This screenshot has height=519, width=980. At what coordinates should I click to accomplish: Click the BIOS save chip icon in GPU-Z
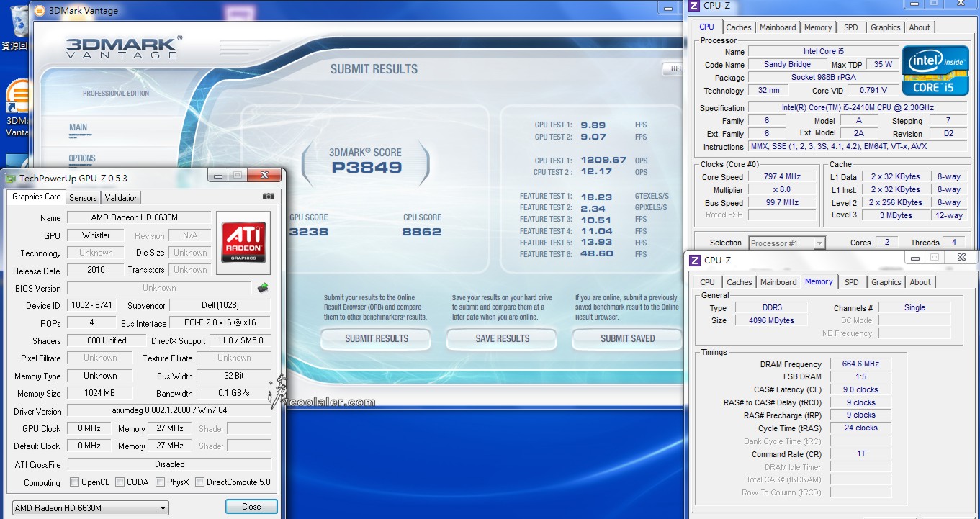click(x=263, y=288)
